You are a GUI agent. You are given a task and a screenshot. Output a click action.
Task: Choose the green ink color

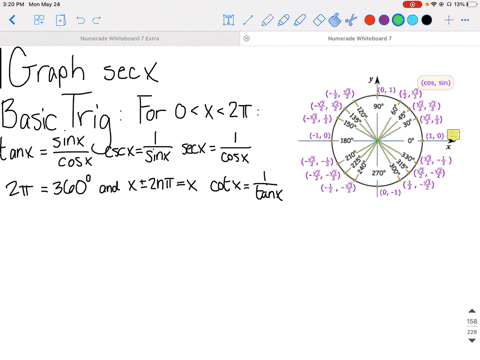[x=398, y=20]
